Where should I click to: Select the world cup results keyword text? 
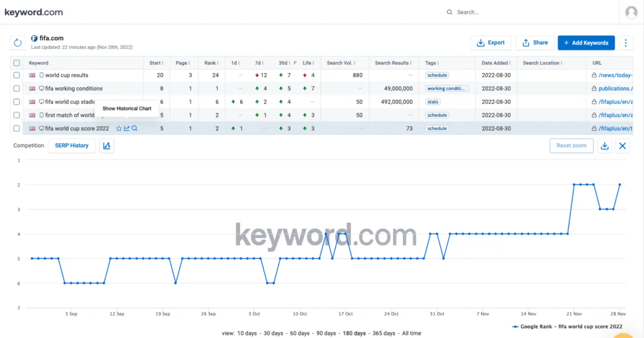(67, 75)
